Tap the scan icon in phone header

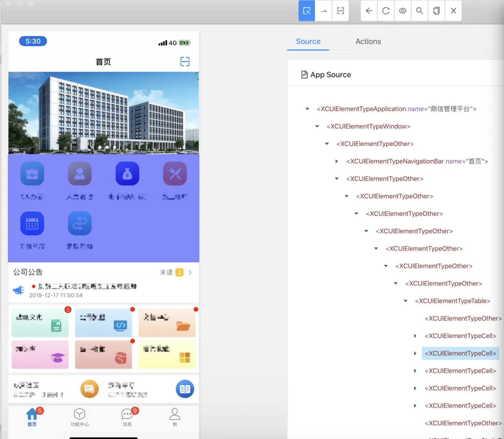tap(185, 61)
